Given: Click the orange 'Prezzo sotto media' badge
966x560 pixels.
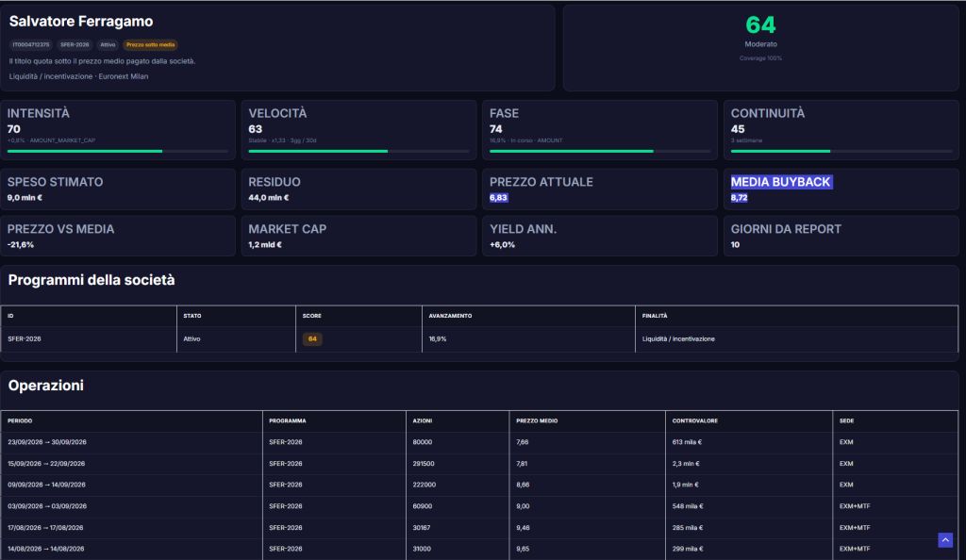Looking at the screenshot, I should (x=150, y=45).
